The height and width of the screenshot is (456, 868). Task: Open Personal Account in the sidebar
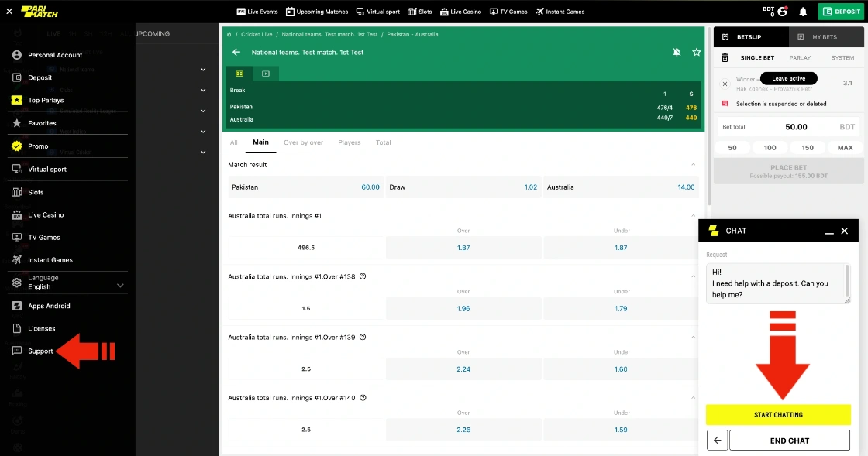pos(55,55)
